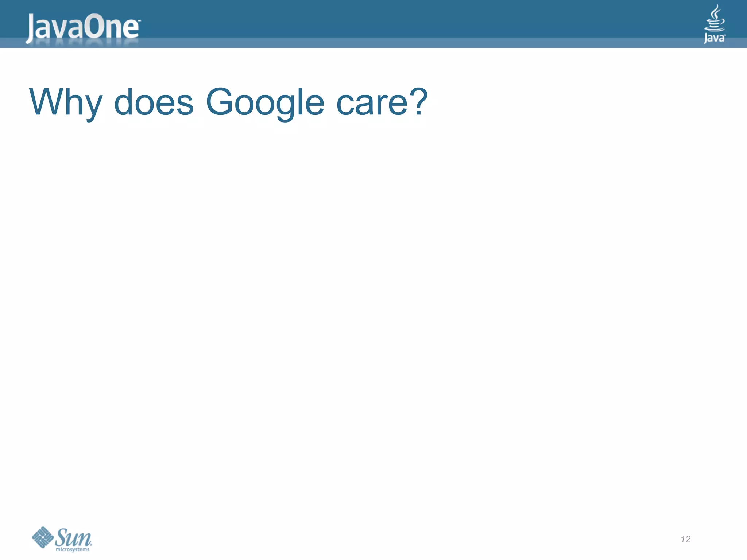Click the word 'does' in the title
The image size is (747, 560).
tap(154, 102)
